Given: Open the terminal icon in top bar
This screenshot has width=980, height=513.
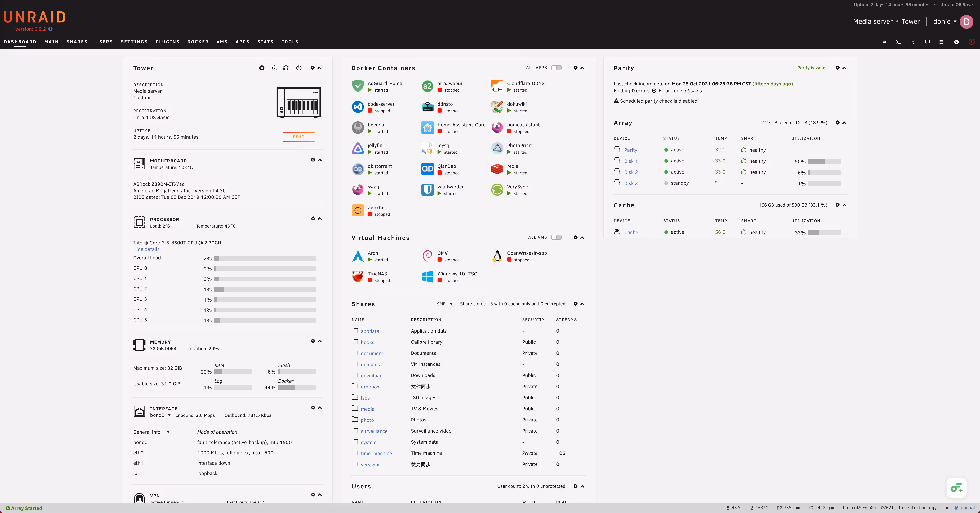Looking at the screenshot, I should [898, 42].
